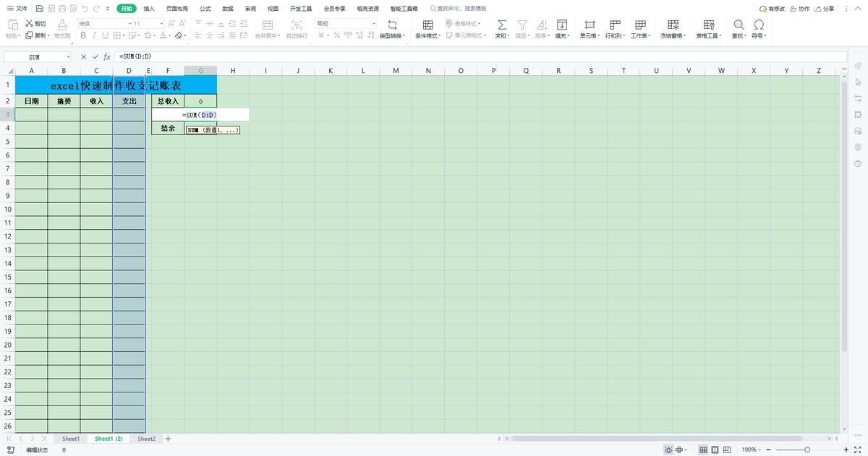Click the 求和 (AutoSum) sigma icon
This screenshot has height=456, width=868.
501,25
